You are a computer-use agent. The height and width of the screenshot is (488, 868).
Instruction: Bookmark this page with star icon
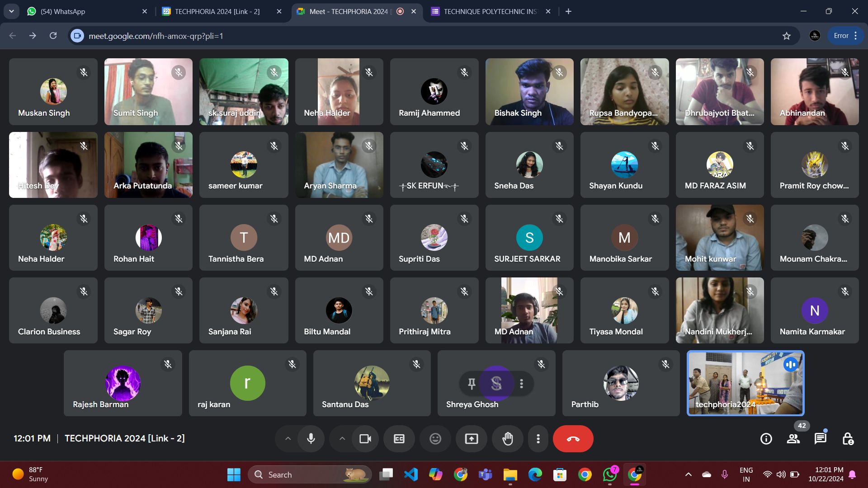click(x=787, y=36)
